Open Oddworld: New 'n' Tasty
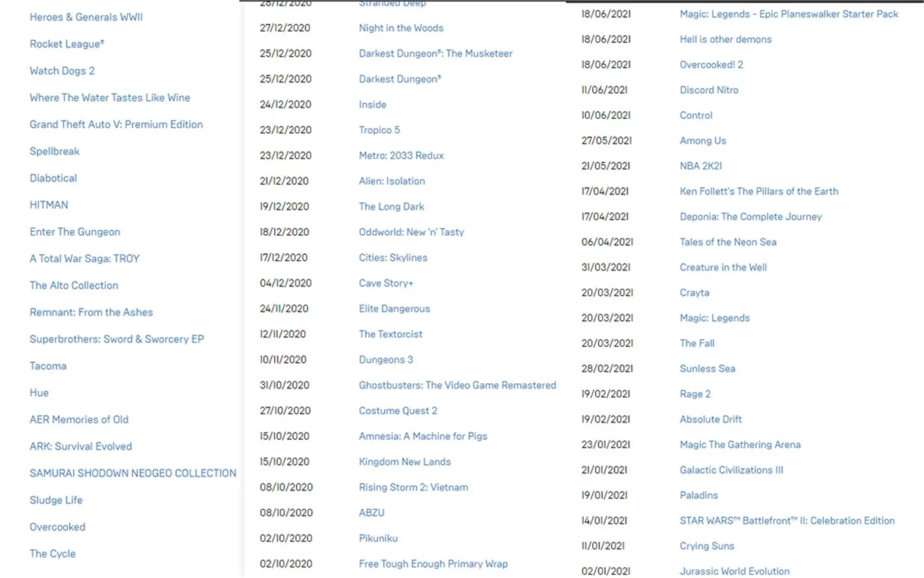 (x=411, y=233)
